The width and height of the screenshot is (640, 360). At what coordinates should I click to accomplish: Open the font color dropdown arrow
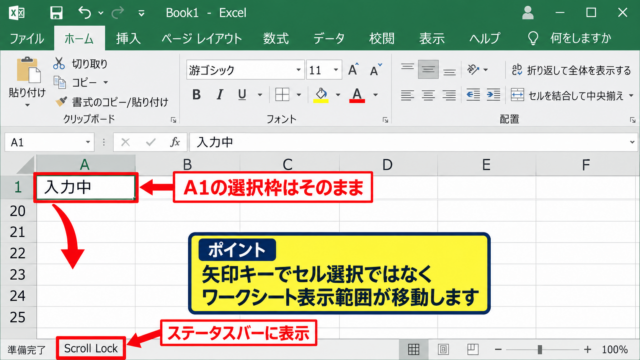pos(376,95)
